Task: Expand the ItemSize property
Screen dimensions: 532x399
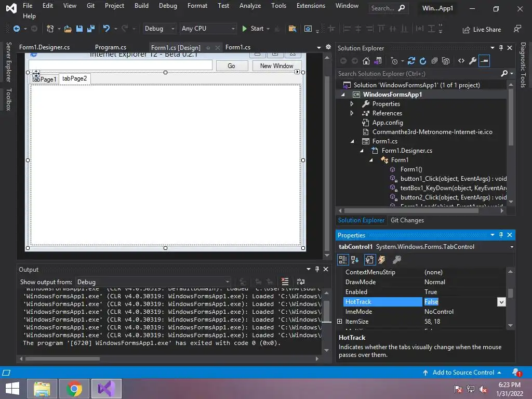Action: pyautogui.click(x=340, y=321)
